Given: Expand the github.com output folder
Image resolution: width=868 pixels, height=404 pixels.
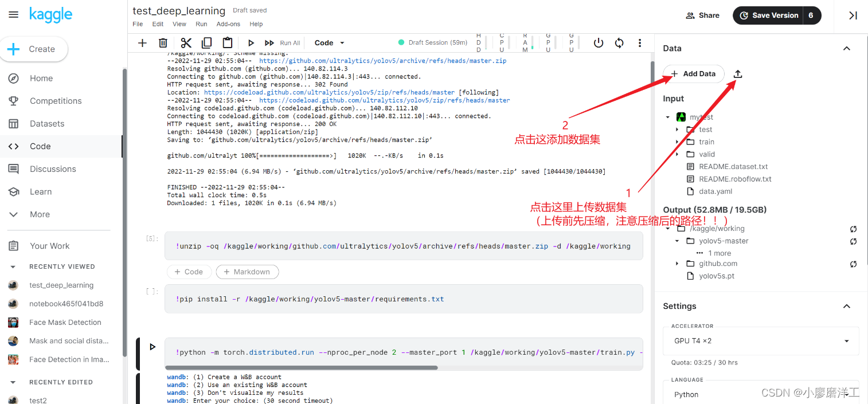Looking at the screenshot, I should 677,264.
